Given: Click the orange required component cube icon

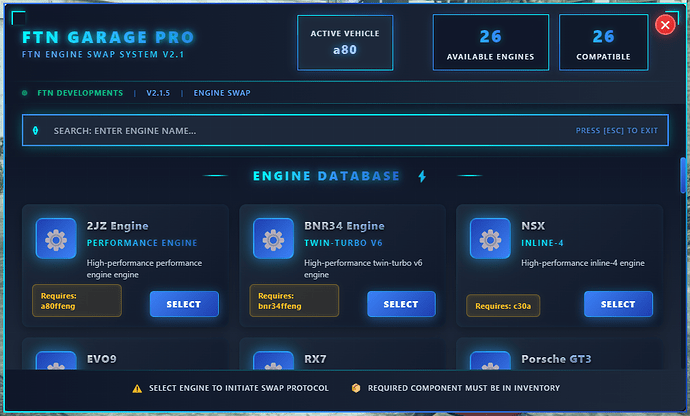Looking at the screenshot, I should [x=356, y=388].
